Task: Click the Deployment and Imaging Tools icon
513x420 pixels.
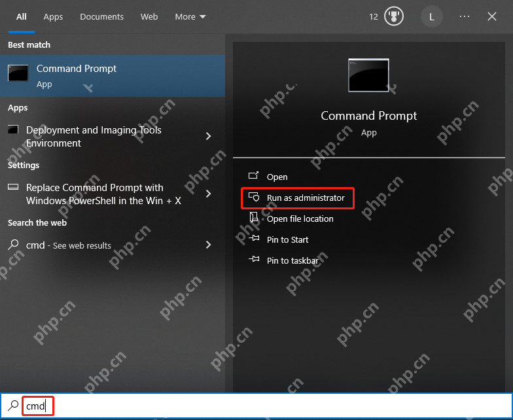Action: 13,130
